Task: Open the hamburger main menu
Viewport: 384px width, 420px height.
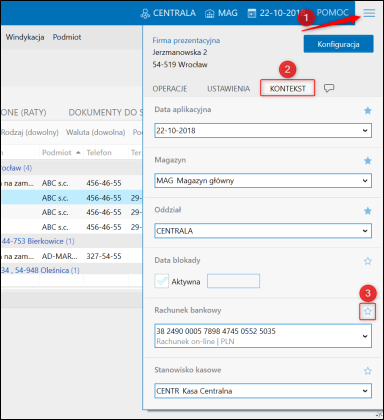Action: [369, 13]
